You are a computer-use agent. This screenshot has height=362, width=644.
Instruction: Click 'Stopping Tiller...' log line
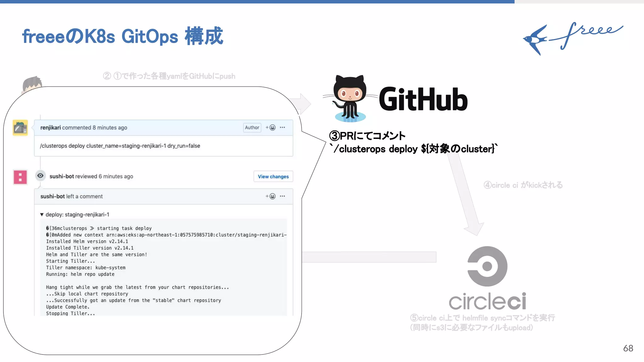[x=70, y=314]
